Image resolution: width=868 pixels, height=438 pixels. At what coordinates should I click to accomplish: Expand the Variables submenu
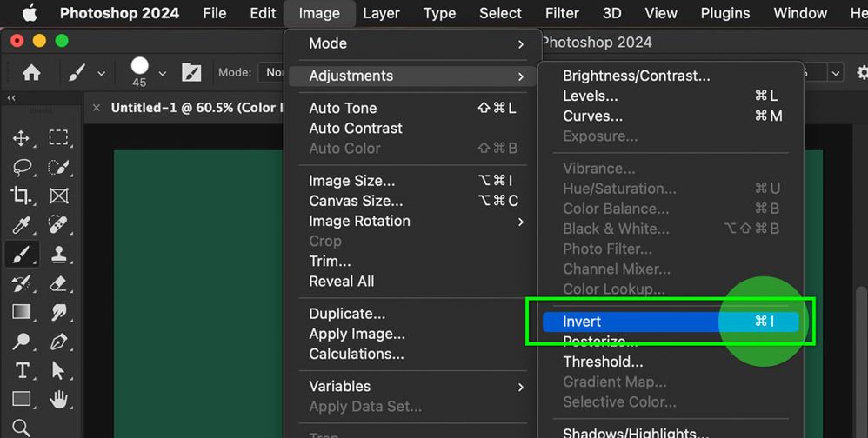point(413,387)
